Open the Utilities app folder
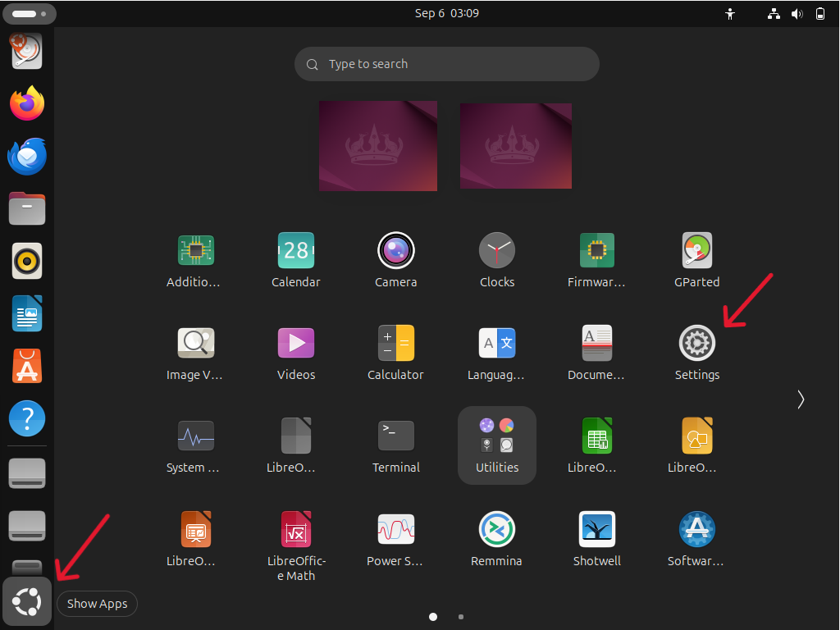This screenshot has width=840, height=630. (x=496, y=446)
